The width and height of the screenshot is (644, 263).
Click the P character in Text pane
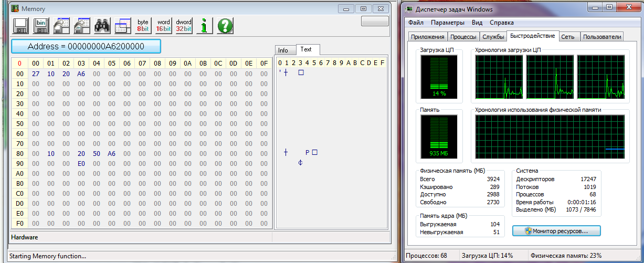click(307, 153)
